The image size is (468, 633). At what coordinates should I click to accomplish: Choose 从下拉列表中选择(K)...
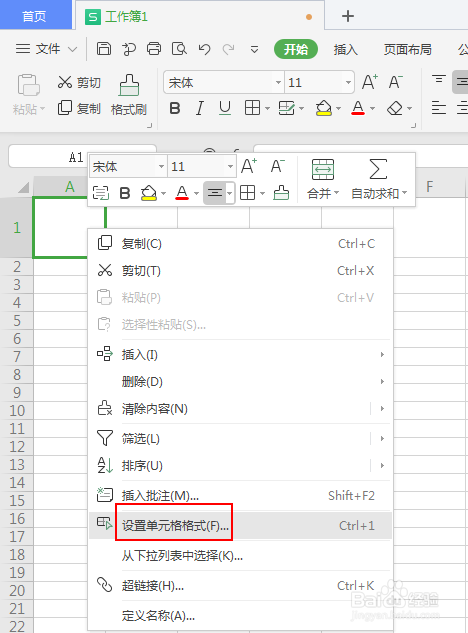click(x=240, y=556)
